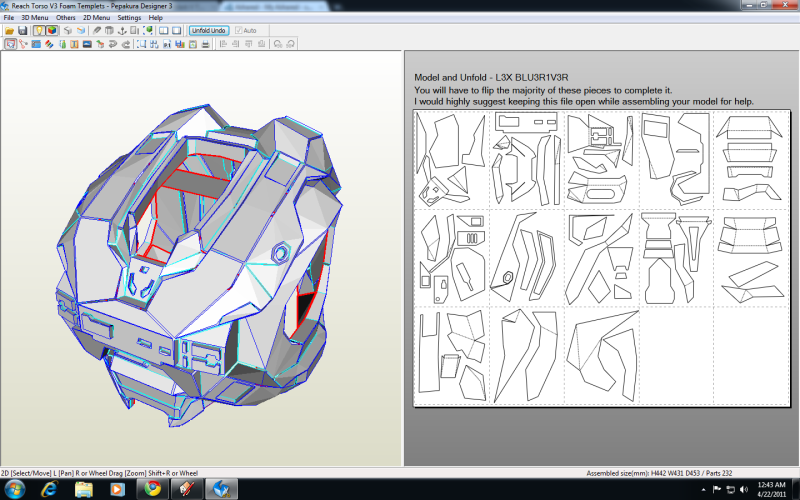Show both 3D and 2D window layout
This screenshot has width=800, height=500.
[x=163, y=31]
